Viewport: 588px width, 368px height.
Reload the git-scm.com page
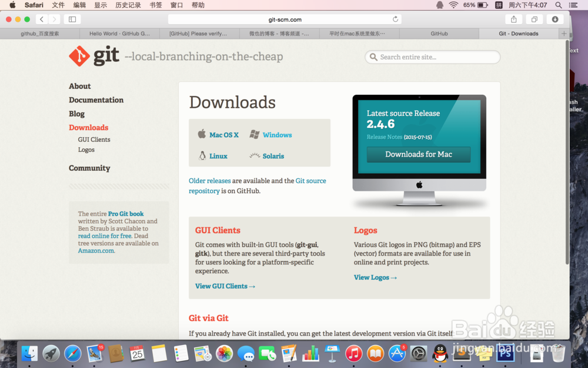tap(395, 19)
